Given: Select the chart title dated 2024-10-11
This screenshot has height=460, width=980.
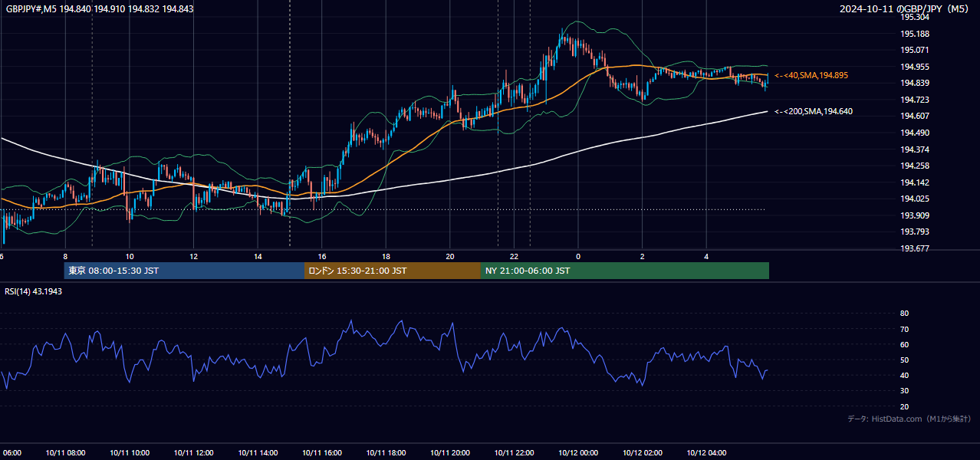Looking at the screenshot, I should 906,8.
